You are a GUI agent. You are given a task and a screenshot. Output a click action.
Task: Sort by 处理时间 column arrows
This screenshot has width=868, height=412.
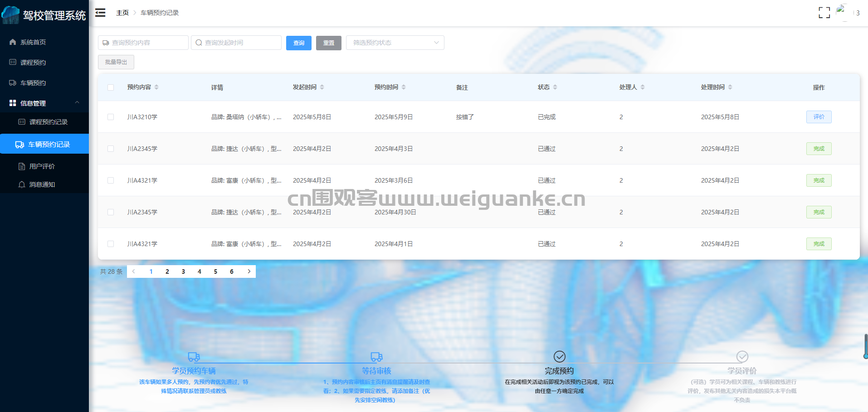[730, 87]
